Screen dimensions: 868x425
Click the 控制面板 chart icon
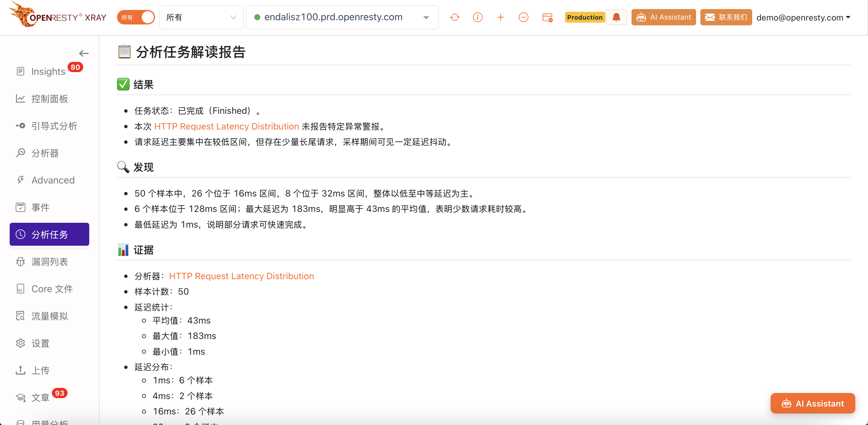[x=21, y=98]
